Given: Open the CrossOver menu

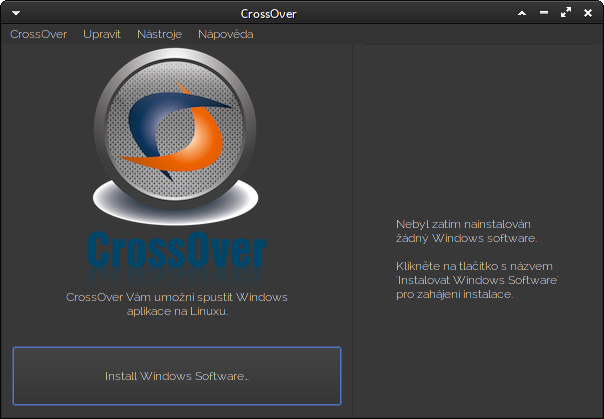Looking at the screenshot, I should coord(39,34).
